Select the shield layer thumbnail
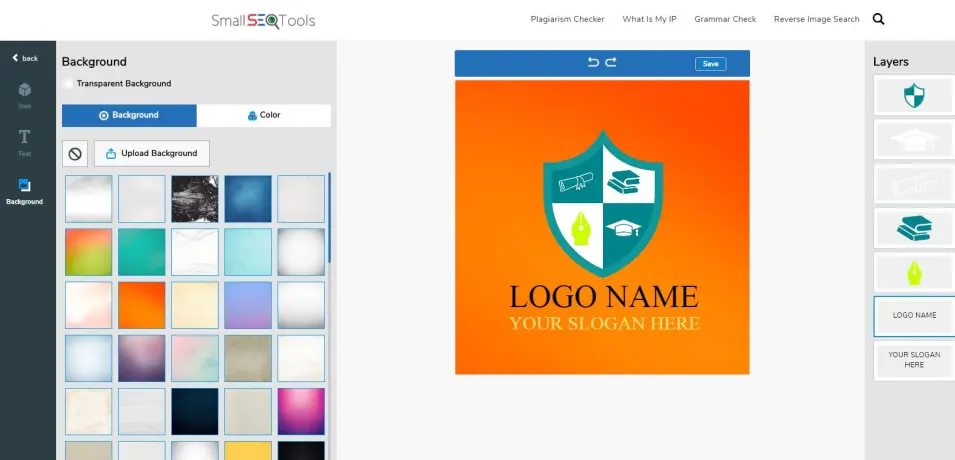 pos(914,96)
